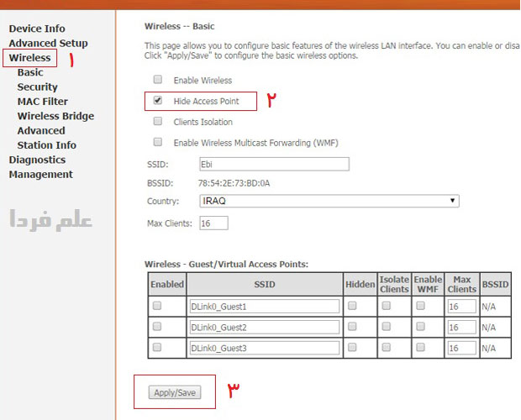Select the Security submenu item
The image size is (521, 420).
coord(38,87)
